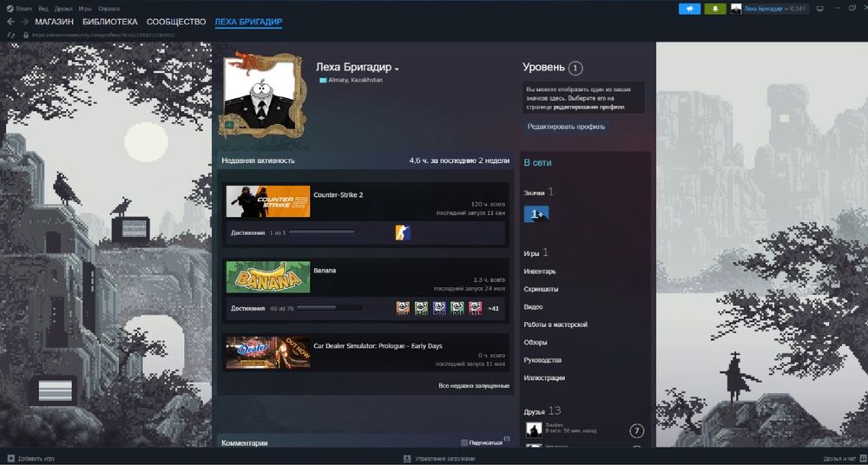
Task: Open the Руководства link
Action: (x=542, y=360)
